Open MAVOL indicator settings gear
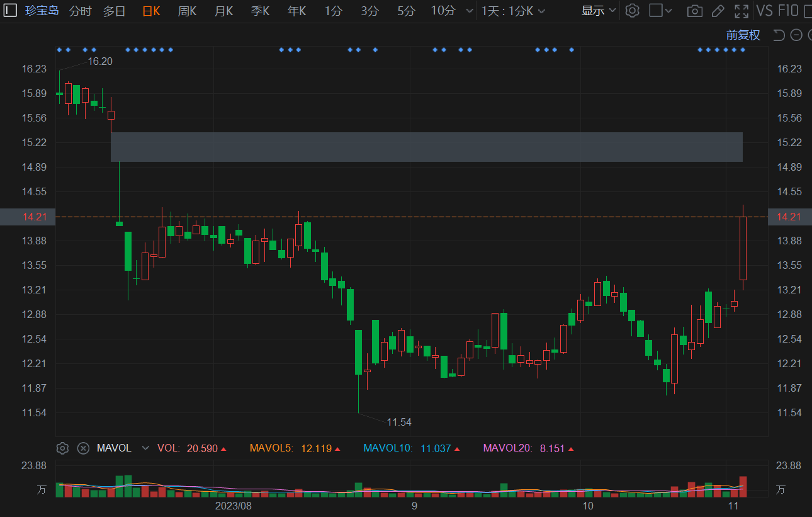Screen dimensions: 812x517 coord(62,448)
